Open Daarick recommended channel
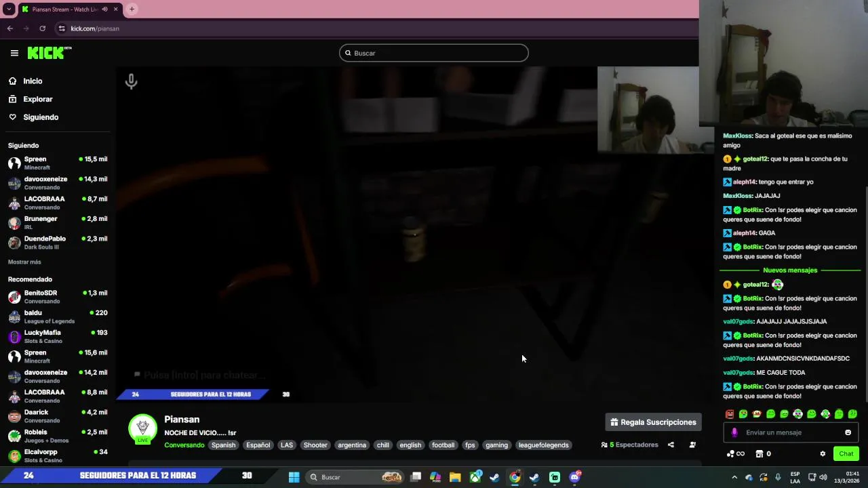Viewport: 868px width, 488px height. 58,415
